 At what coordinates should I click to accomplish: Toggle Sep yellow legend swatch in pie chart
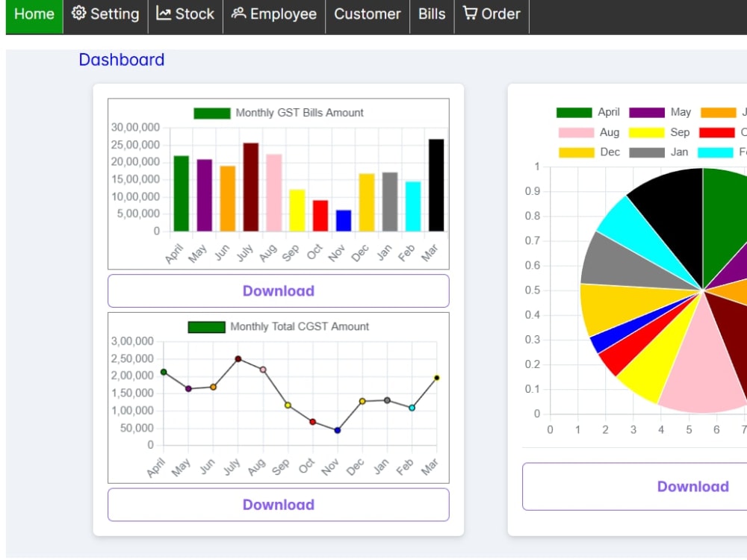(646, 132)
